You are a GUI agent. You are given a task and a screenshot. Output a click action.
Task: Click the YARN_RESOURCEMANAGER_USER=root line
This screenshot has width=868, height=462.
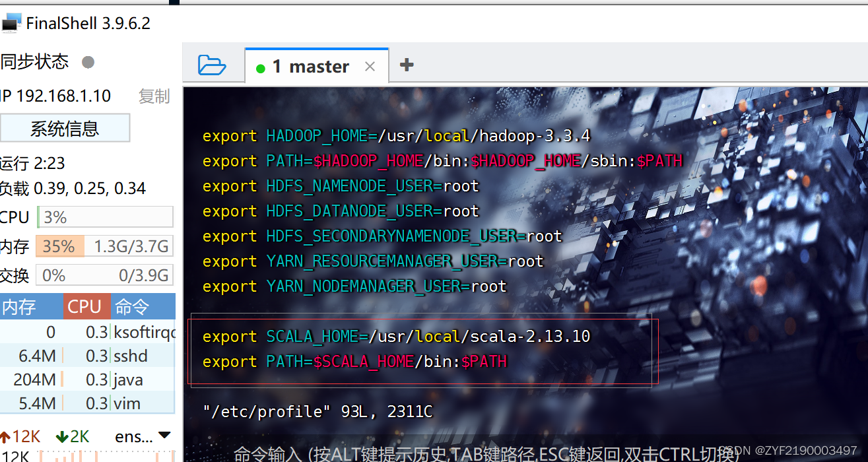373,261
